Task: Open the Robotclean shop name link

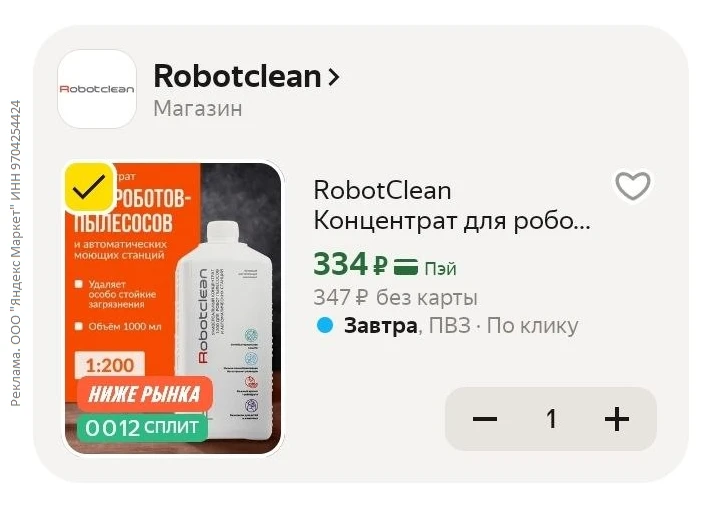Action: pyautogui.click(x=238, y=76)
